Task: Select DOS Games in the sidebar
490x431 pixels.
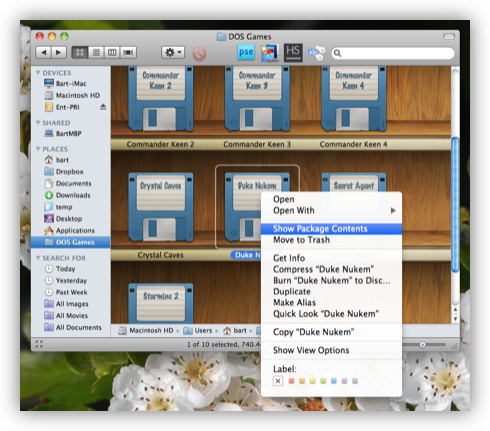Action: [71, 242]
